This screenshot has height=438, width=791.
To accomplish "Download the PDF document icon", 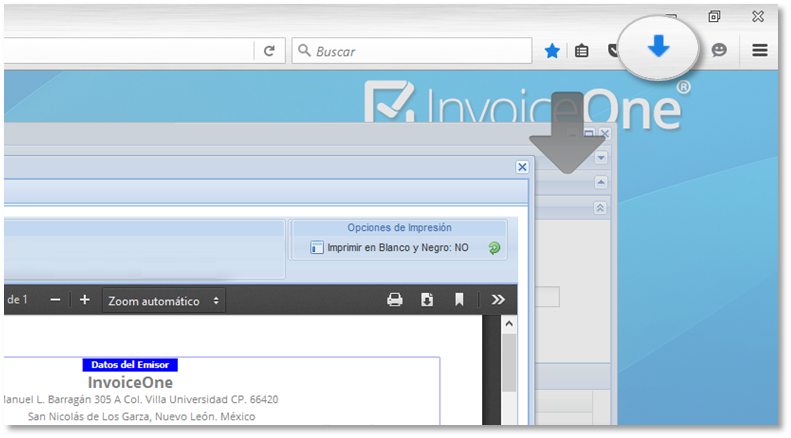I will pyautogui.click(x=427, y=300).
